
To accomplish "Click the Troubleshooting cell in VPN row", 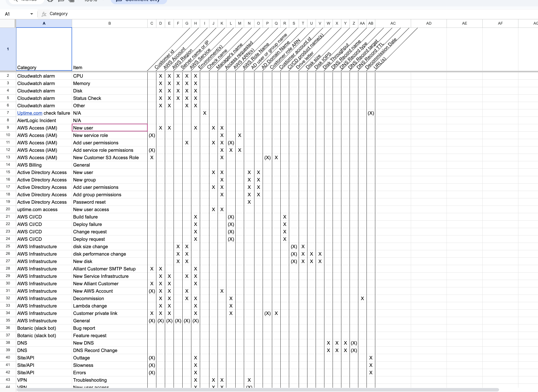I will [110, 380].
